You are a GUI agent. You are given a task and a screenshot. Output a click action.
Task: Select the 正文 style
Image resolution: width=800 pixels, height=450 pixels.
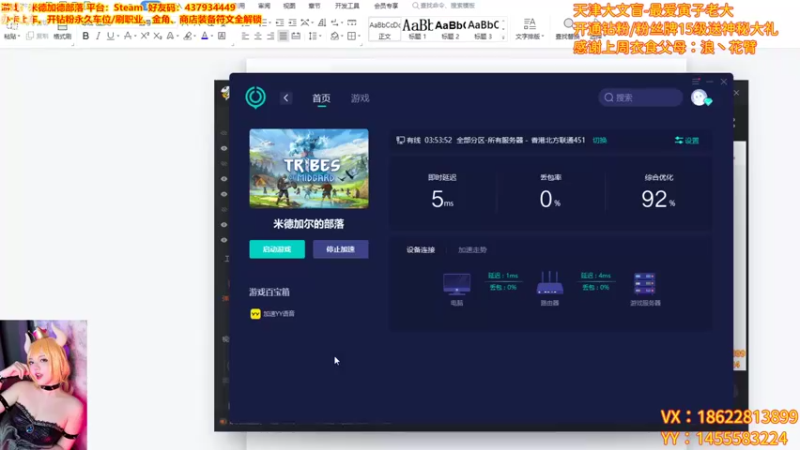384,30
